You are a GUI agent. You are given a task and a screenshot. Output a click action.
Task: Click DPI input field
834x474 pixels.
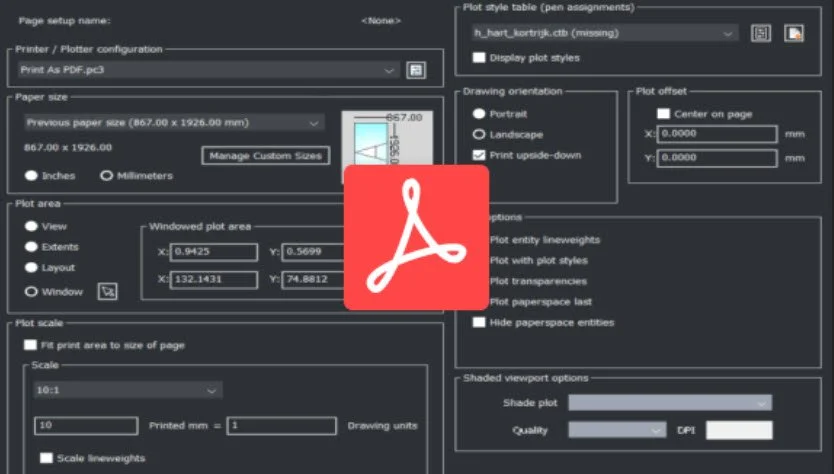739,430
